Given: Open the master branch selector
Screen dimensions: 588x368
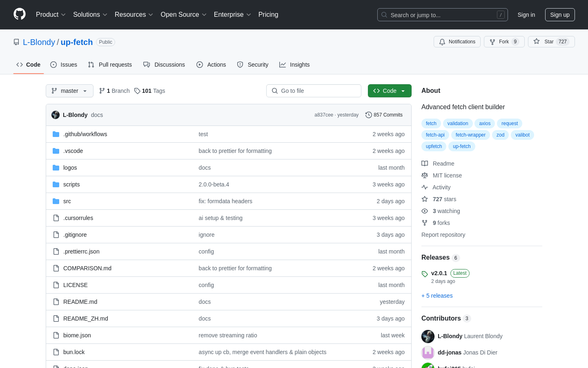Looking at the screenshot, I should pyautogui.click(x=69, y=91).
